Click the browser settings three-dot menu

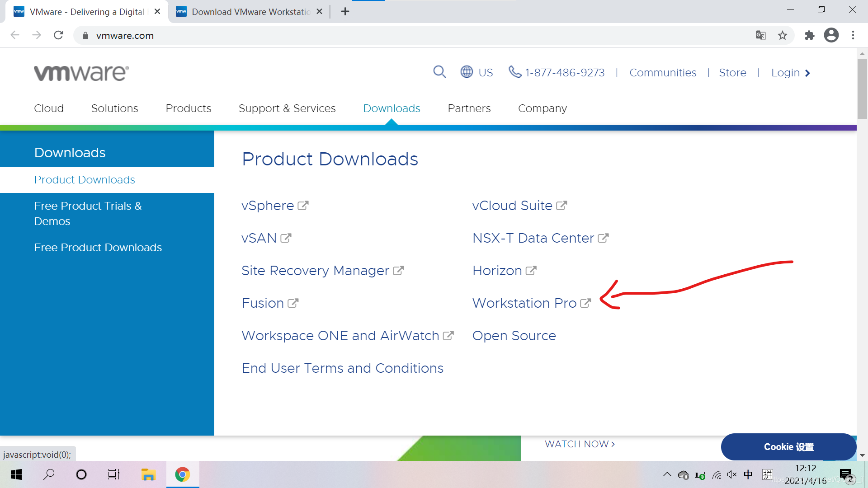(854, 35)
